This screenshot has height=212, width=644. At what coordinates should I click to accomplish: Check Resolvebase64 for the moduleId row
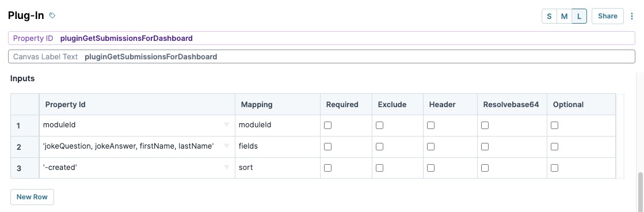485,126
